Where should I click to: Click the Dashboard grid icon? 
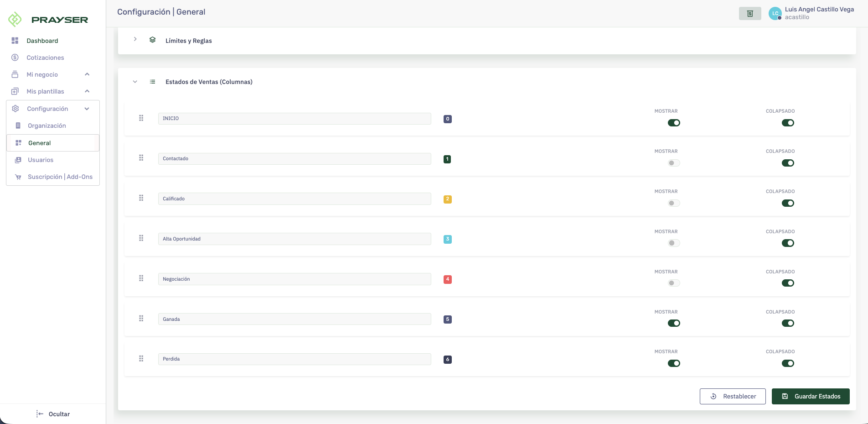15,41
